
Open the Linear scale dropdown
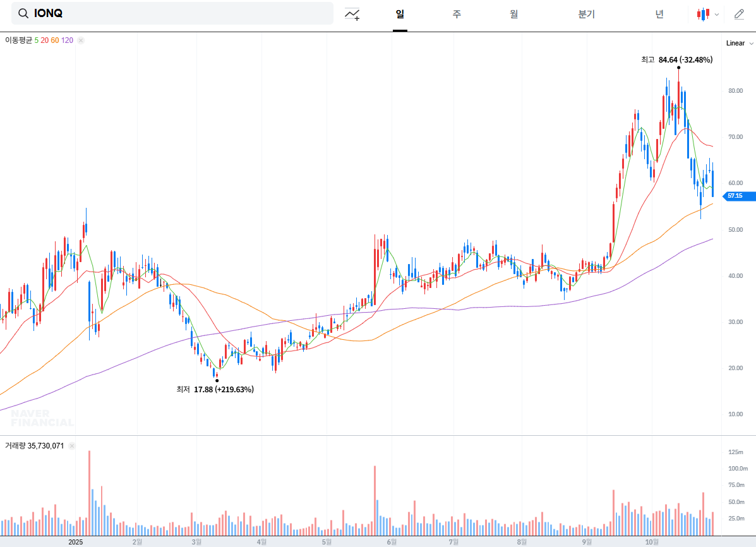pos(740,43)
